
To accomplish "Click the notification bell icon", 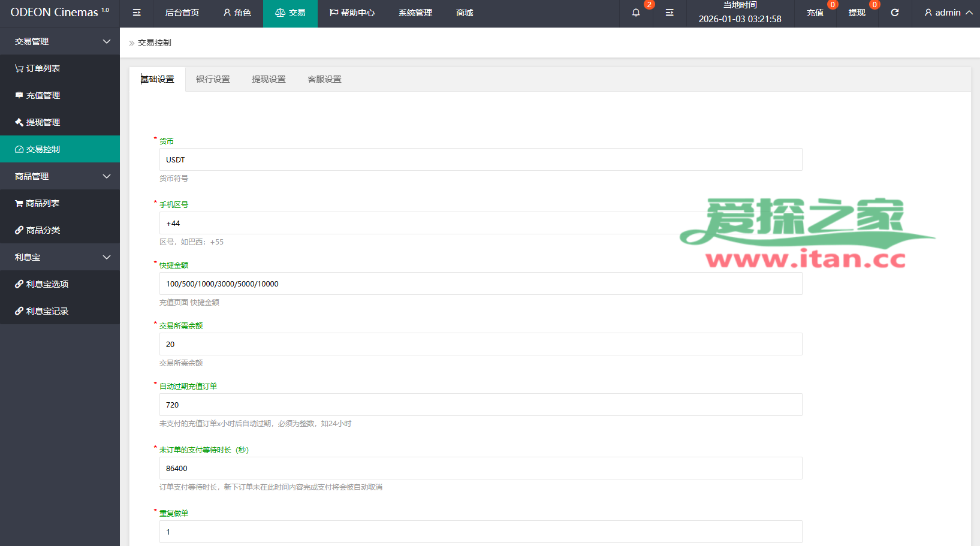I will [x=636, y=13].
